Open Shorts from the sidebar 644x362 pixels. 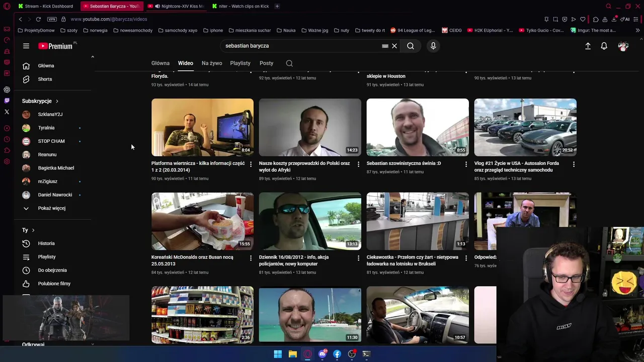pyautogui.click(x=52, y=79)
